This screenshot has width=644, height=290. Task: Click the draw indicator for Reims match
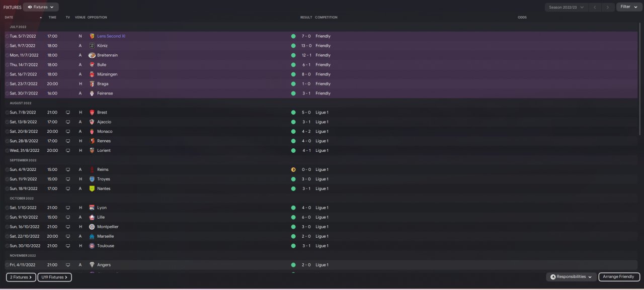[x=293, y=170]
